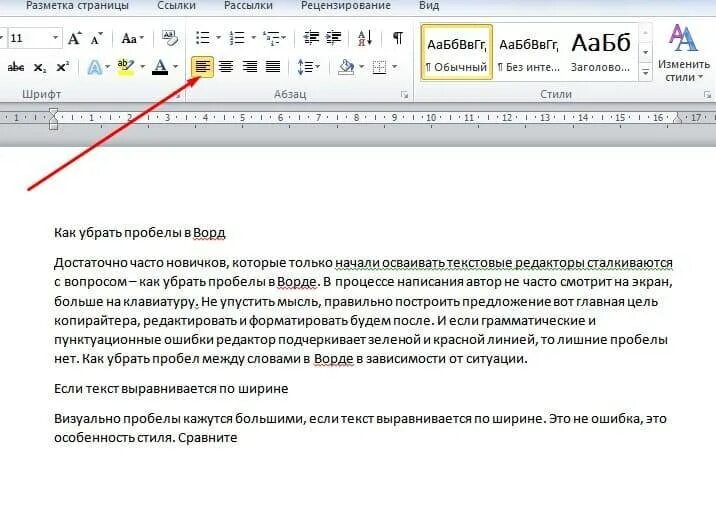Open the highlight color dropdown arrow

pyautogui.click(x=142, y=67)
